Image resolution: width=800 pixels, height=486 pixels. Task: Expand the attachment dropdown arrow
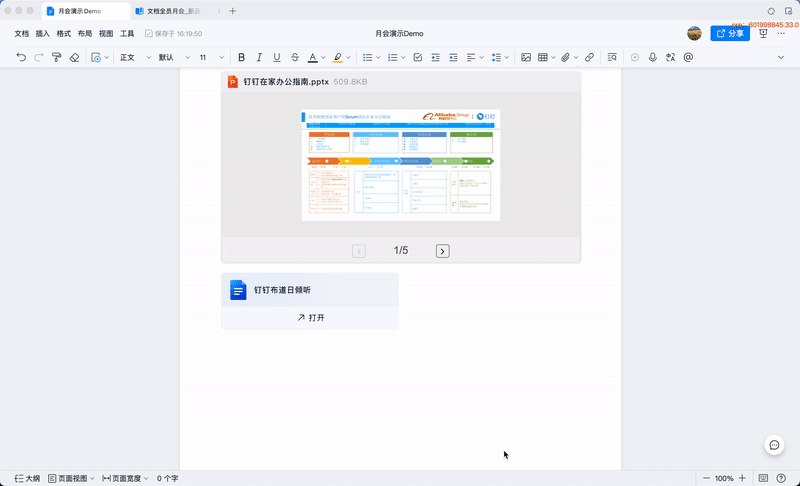click(576, 58)
